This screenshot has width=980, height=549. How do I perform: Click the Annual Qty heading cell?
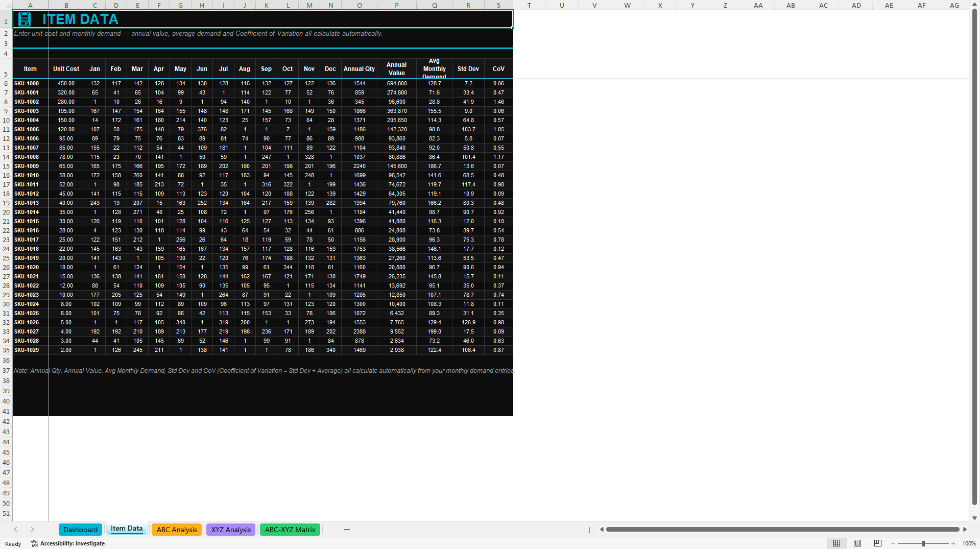(x=359, y=69)
